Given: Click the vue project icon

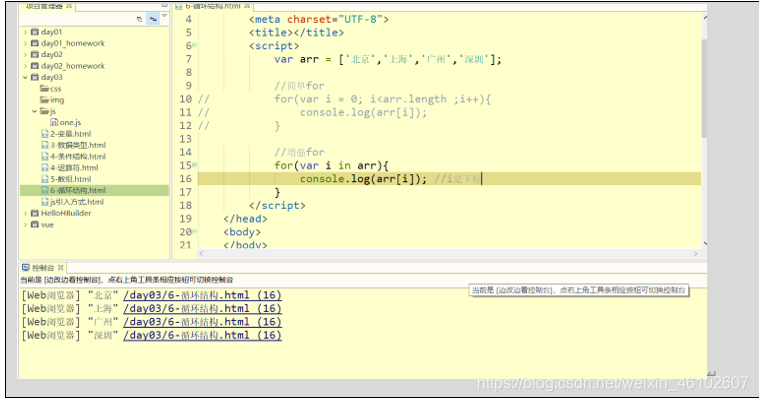Looking at the screenshot, I should pos(35,225).
